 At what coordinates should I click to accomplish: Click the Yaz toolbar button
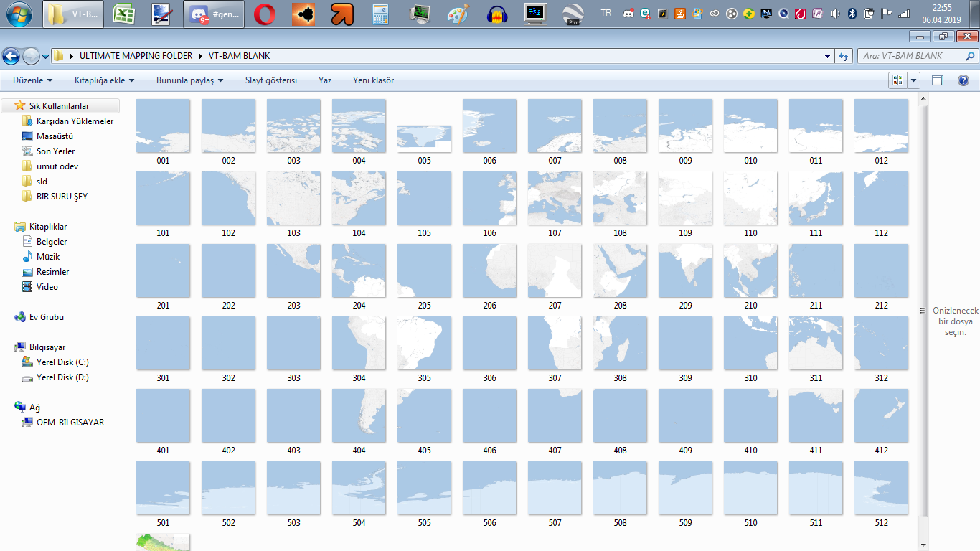click(325, 80)
